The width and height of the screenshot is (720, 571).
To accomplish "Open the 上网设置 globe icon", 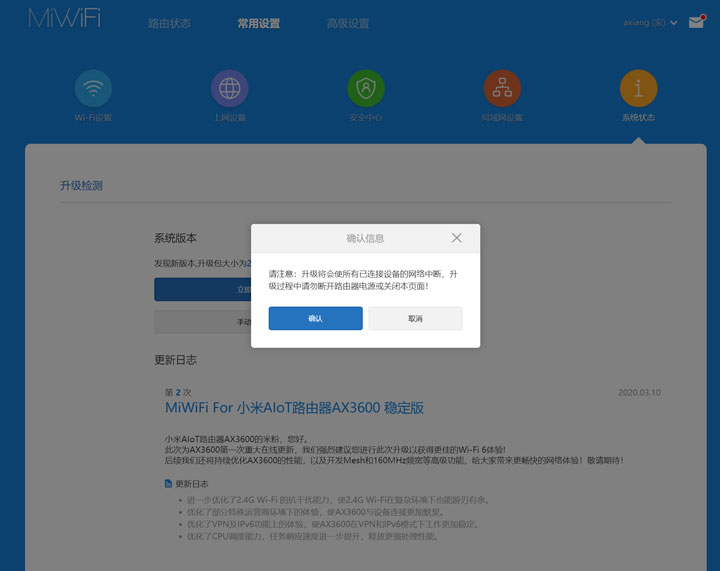I will 230,88.
